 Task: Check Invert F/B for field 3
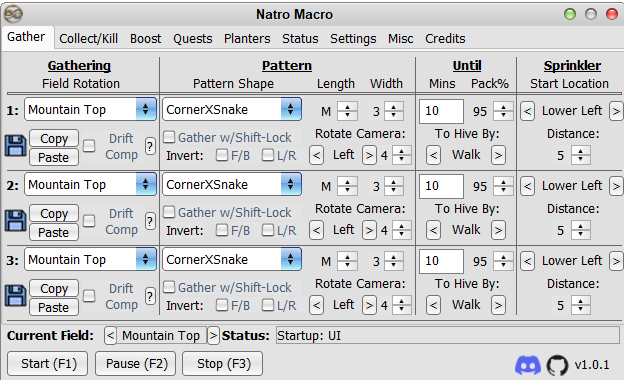tap(222, 305)
